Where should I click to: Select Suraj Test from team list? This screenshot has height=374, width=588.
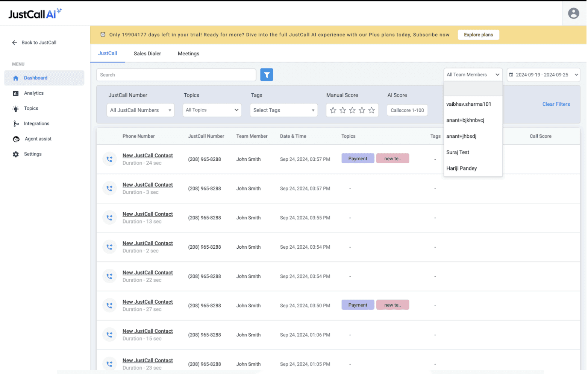point(474,152)
